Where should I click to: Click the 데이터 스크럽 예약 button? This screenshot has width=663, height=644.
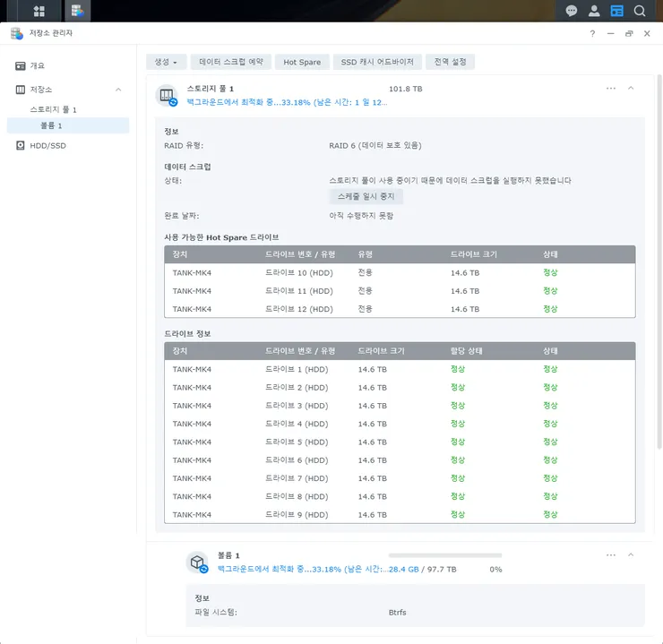[x=231, y=62]
